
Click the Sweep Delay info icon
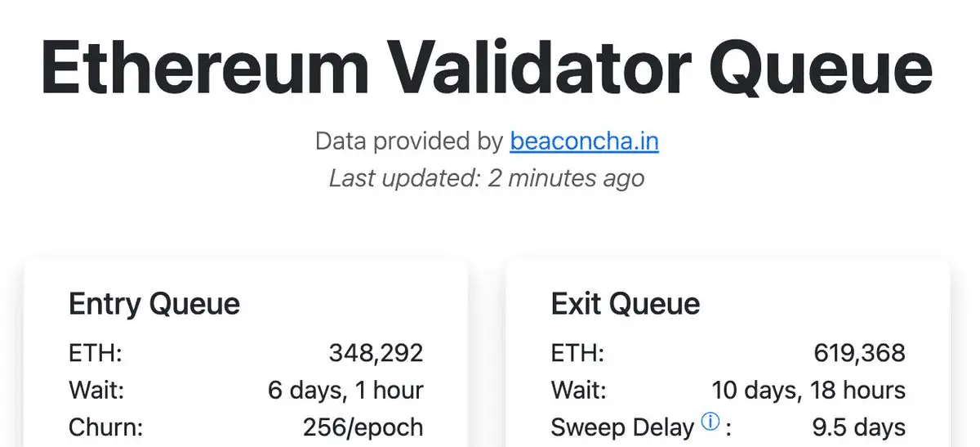click(710, 422)
